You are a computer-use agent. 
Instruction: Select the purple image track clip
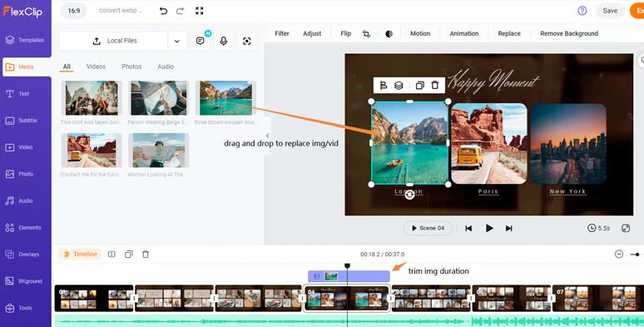tap(349, 276)
